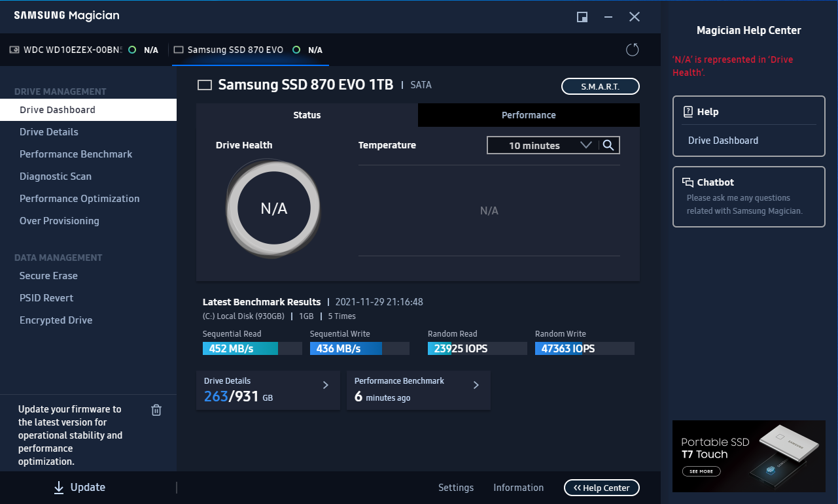The height and width of the screenshot is (504, 838).
Task: Click the red N/A Drive Health notice
Action: [x=733, y=66]
